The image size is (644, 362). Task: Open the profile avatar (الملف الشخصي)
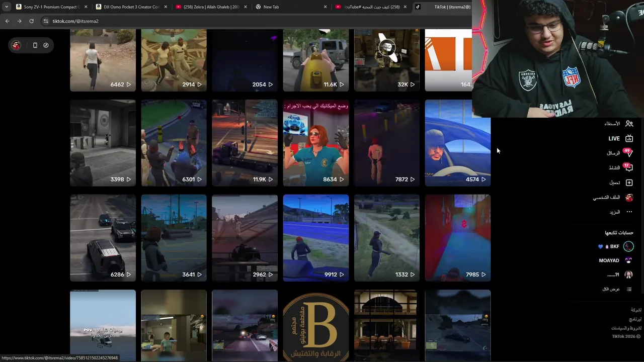pyautogui.click(x=629, y=198)
